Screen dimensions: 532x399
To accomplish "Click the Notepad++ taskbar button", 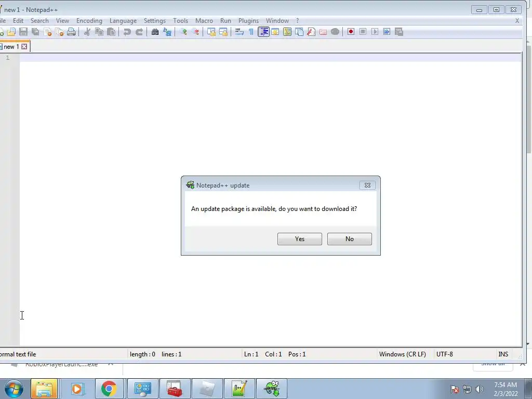I will click(240, 389).
